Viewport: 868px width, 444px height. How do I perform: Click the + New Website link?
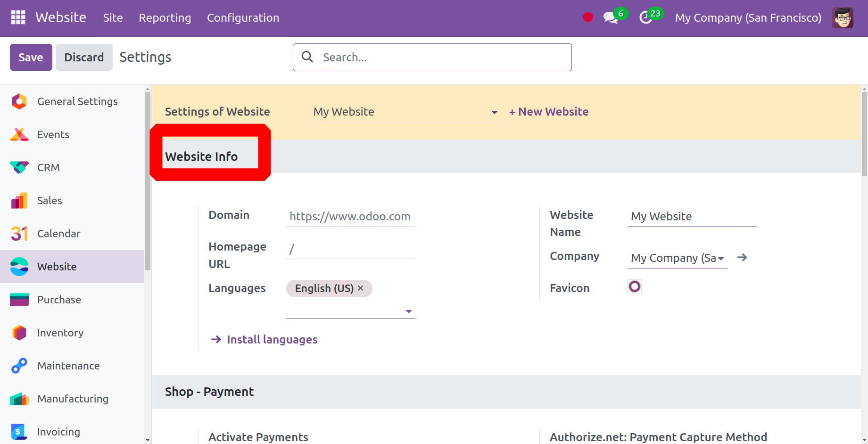click(549, 112)
